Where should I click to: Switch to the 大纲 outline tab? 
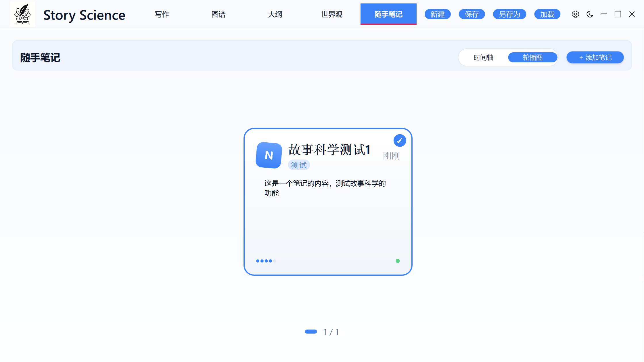coord(275,14)
